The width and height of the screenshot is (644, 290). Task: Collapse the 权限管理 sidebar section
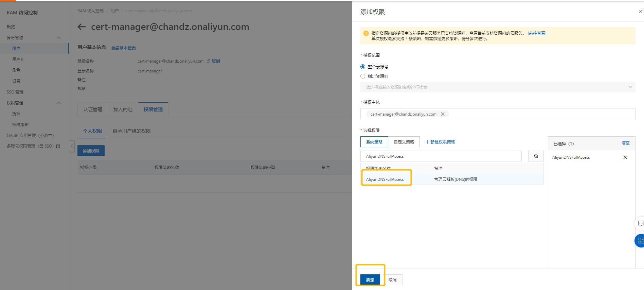pyautogui.click(x=59, y=103)
